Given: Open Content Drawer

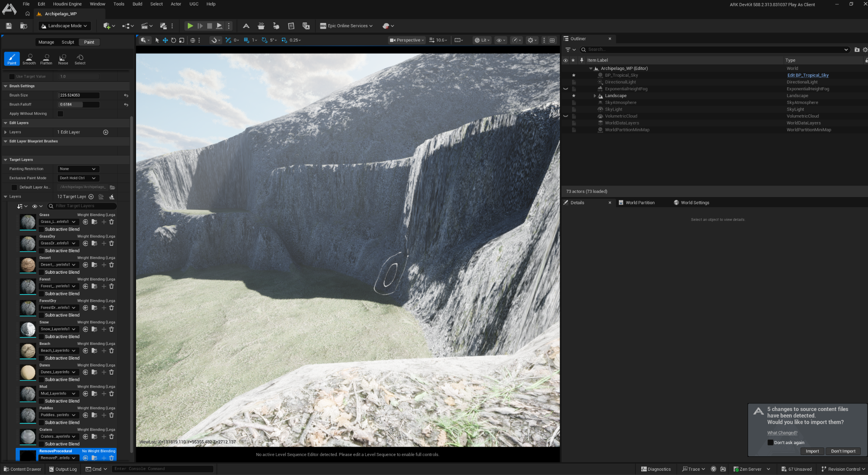Looking at the screenshot, I should coord(22,469).
